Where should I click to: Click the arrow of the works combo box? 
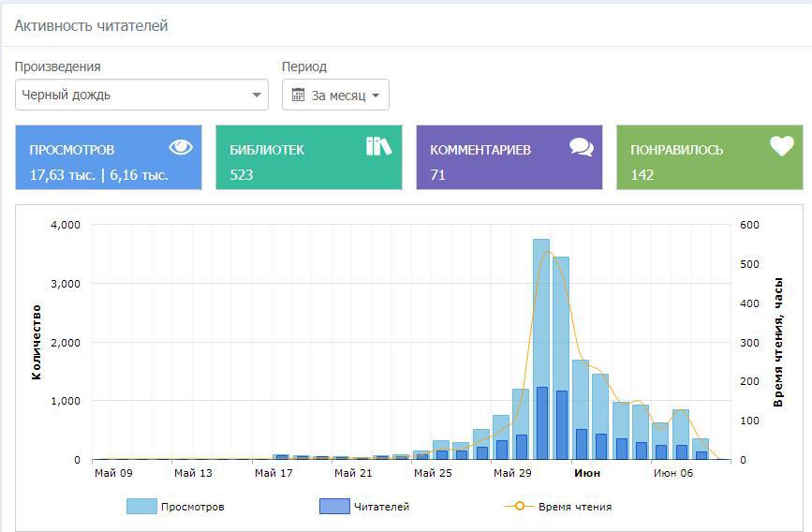257,95
